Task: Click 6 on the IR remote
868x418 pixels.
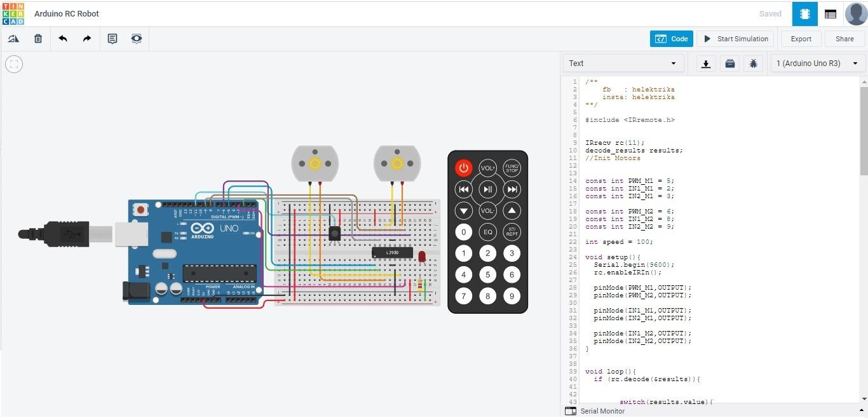Action: pyautogui.click(x=512, y=274)
